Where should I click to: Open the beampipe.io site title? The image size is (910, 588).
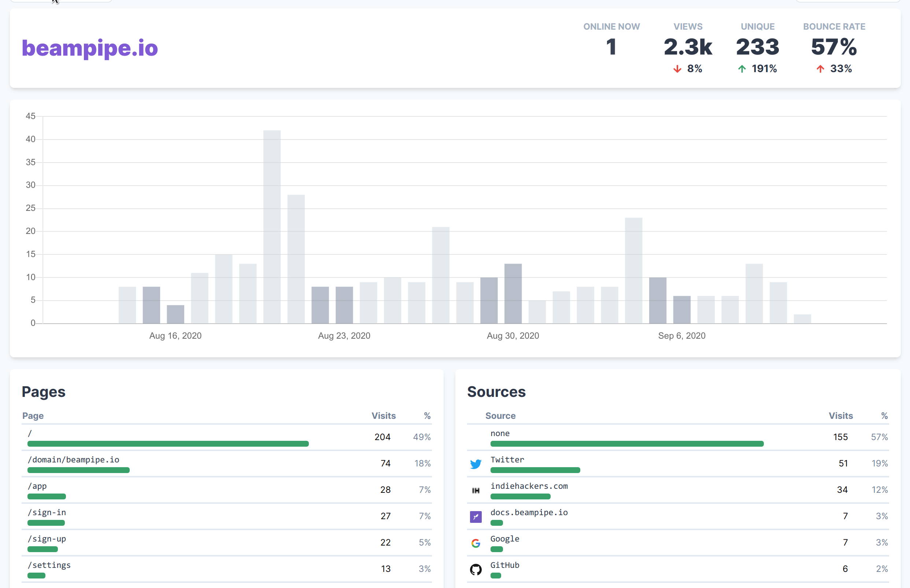tap(90, 48)
